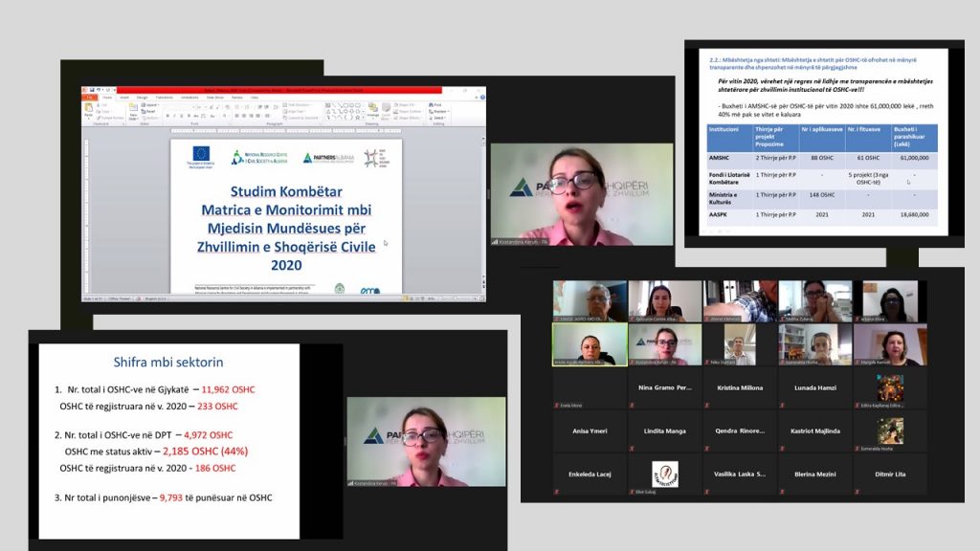Image resolution: width=980 pixels, height=551 pixels.
Task: Click the slide title 'Studim Kombëtar'
Action: [x=286, y=191]
